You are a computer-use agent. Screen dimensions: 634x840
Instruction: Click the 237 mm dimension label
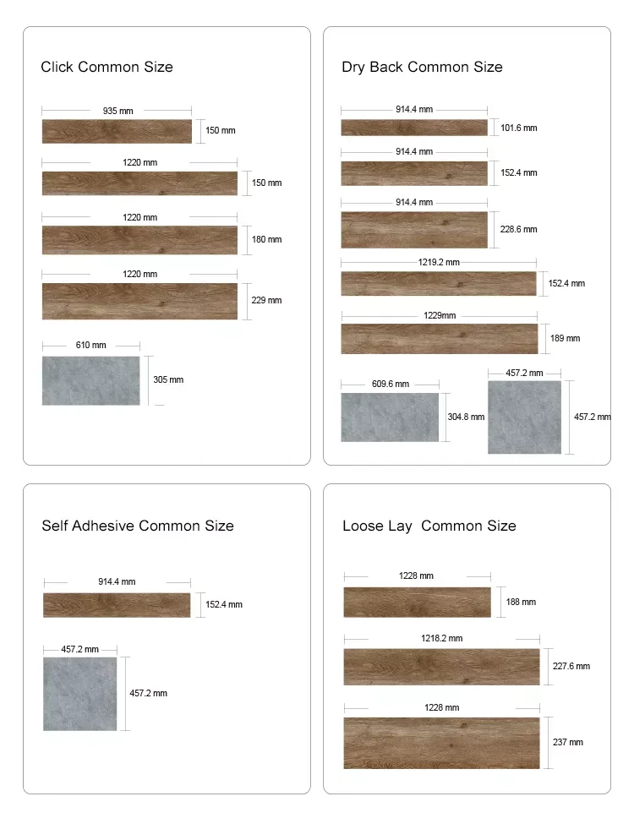(x=567, y=743)
